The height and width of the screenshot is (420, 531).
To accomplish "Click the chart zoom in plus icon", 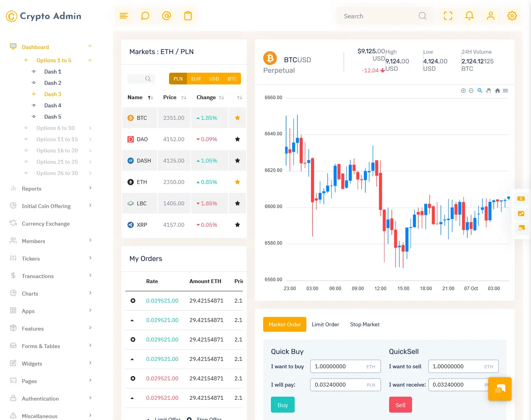I will pos(463,91).
